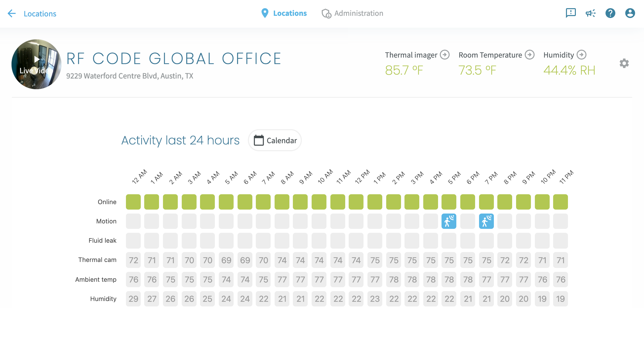Screen dimensions: 644x346
Task: Go back via Locations link
Action: (40, 14)
